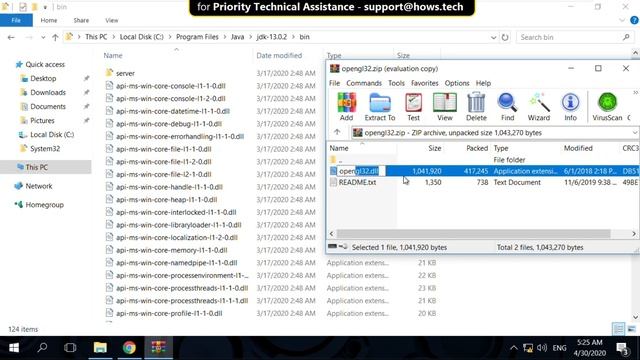Open WinRAR Options menu

click(457, 83)
